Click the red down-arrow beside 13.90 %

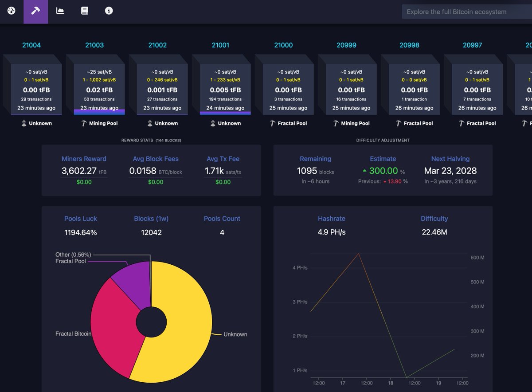coord(385,181)
